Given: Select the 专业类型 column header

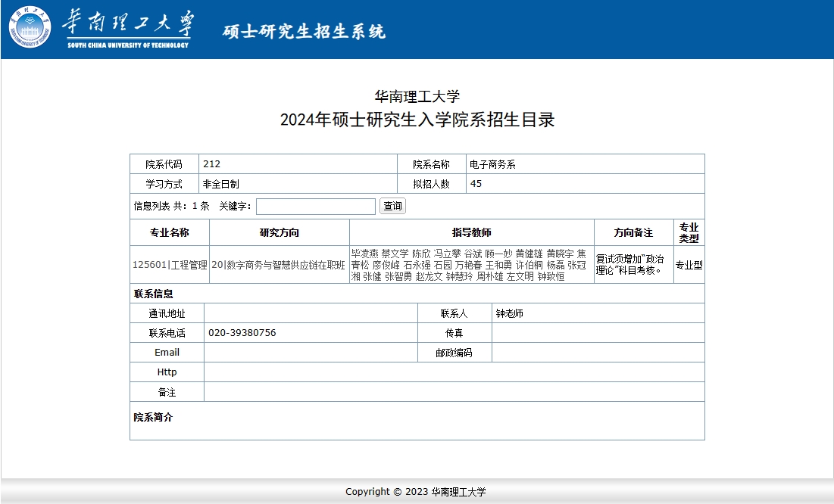Looking at the screenshot, I should coord(689,232).
